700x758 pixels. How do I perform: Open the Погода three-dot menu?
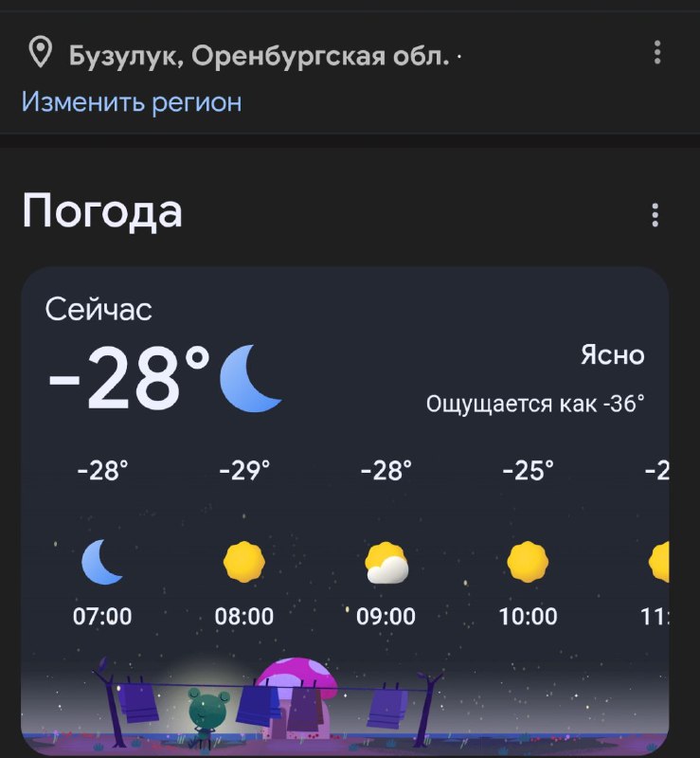[655, 215]
